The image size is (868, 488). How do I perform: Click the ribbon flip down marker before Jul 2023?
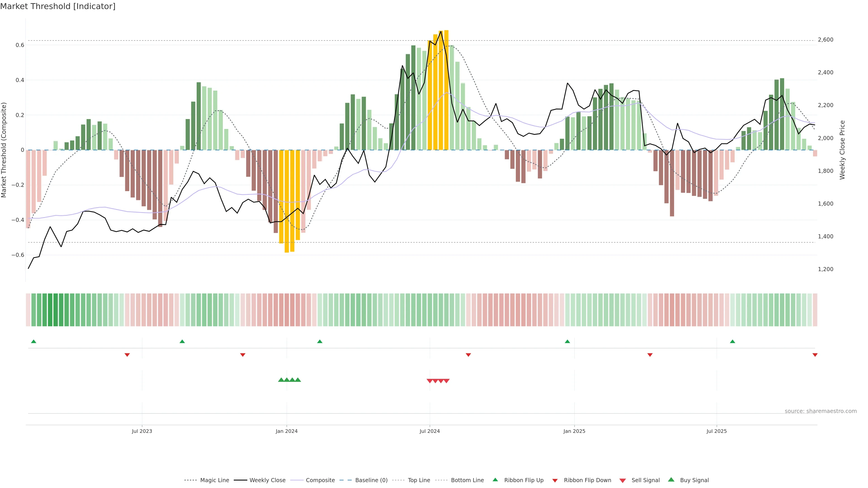[x=127, y=355]
